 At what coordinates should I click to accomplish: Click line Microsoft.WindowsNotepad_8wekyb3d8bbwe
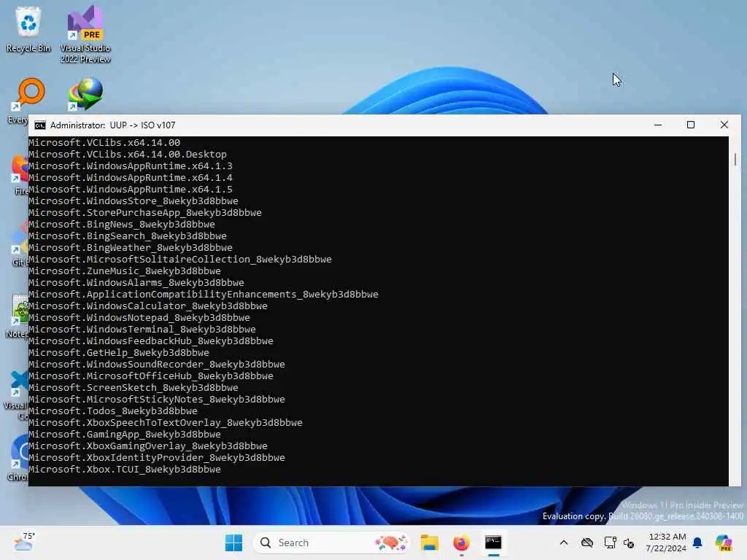tap(139, 318)
